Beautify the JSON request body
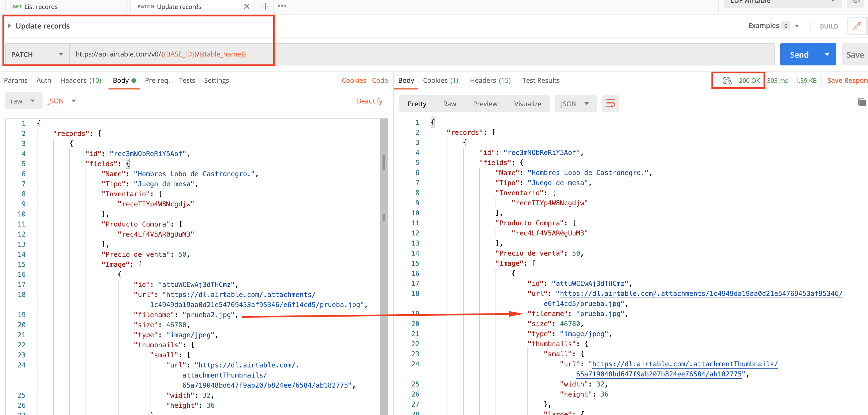This screenshot has height=415, width=868. [x=370, y=101]
